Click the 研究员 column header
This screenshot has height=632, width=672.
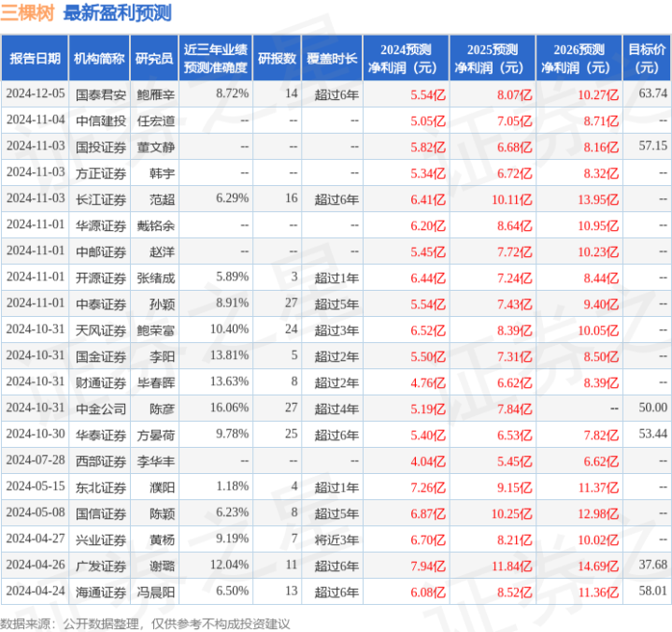pos(154,58)
